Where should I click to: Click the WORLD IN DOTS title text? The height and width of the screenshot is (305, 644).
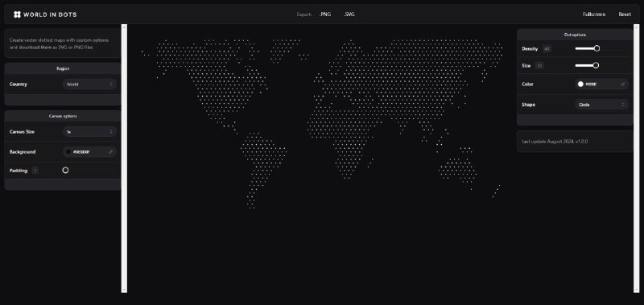50,14
